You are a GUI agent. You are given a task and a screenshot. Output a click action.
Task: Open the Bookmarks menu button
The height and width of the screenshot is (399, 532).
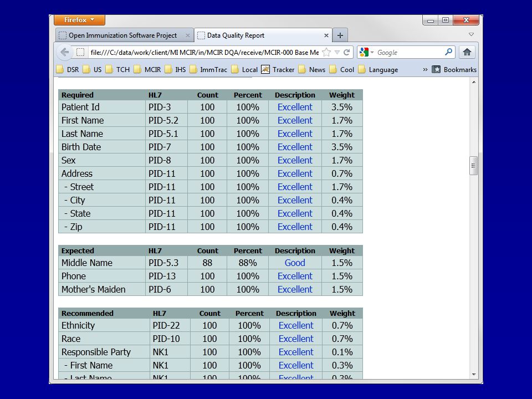tap(454, 70)
